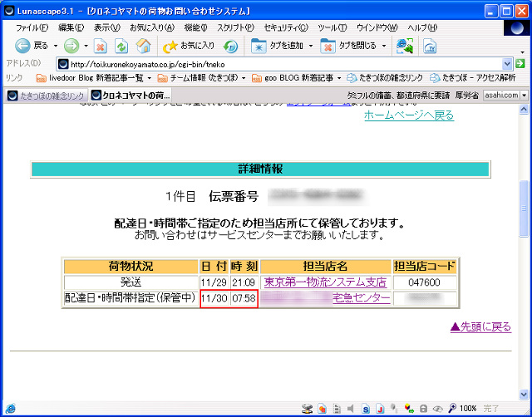Click the Close Tab (タブを閉じる) button
The image size is (532, 417).
click(x=352, y=45)
